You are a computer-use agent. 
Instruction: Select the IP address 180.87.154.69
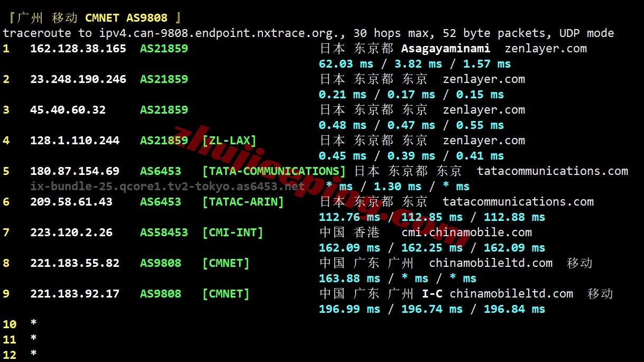click(75, 171)
